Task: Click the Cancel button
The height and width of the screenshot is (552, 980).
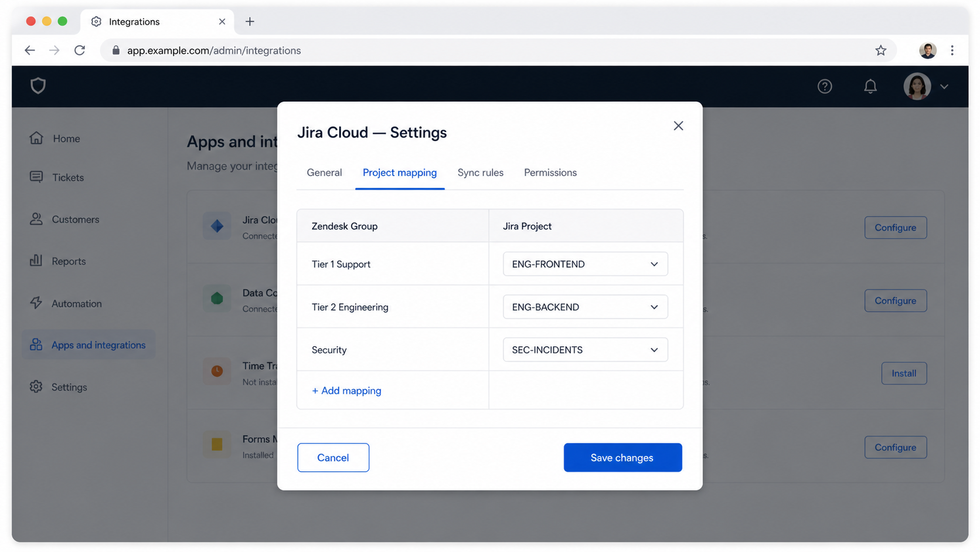Action: point(333,458)
